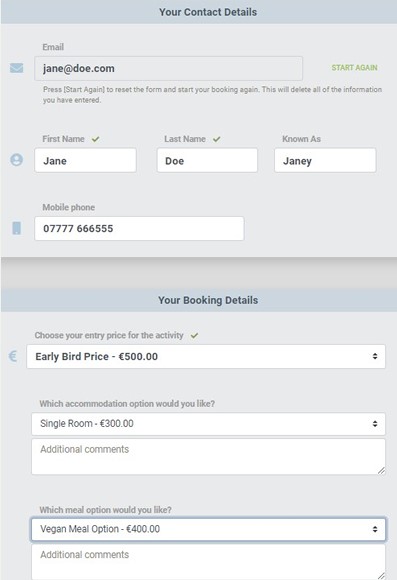Image resolution: width=397 pixels, height=580 pixels.
Task: Click the Your Booking Details header
Action: (208, 300)
